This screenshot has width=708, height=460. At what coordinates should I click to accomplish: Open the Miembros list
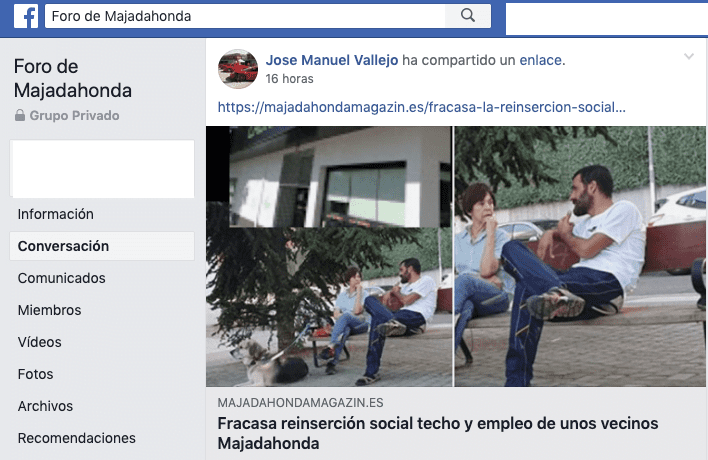click(x=49, y=310)
